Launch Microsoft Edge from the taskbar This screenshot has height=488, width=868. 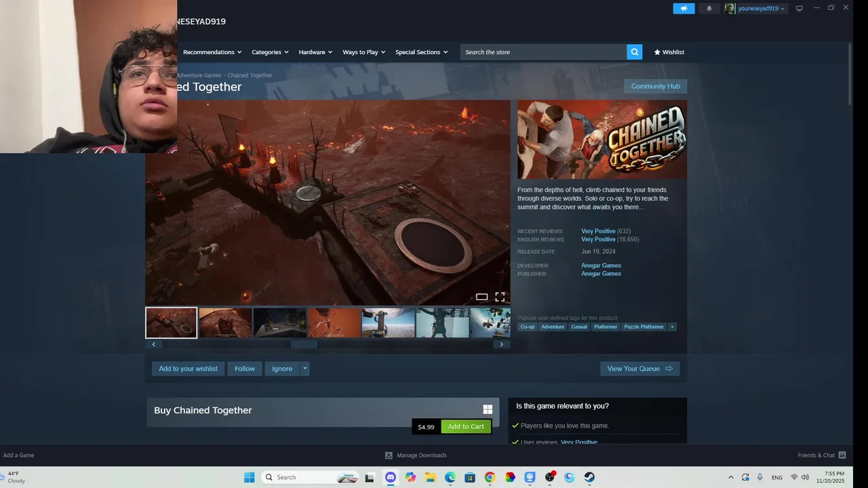(450, 477)
